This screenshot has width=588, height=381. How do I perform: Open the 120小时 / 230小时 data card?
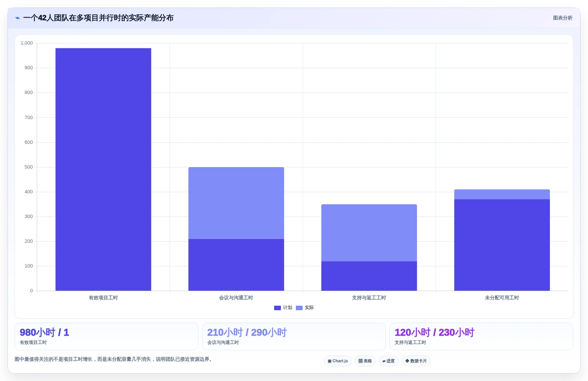481,336
